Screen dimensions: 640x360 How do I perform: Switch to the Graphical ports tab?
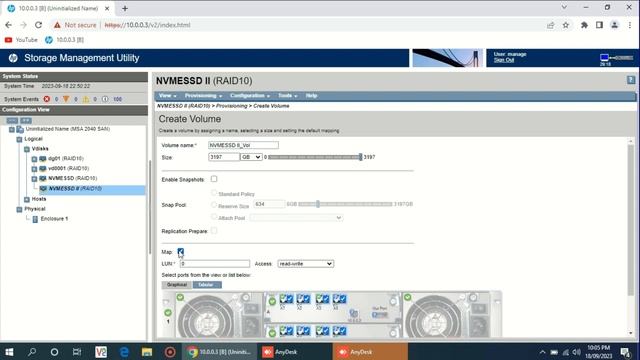tap(177, 284)
